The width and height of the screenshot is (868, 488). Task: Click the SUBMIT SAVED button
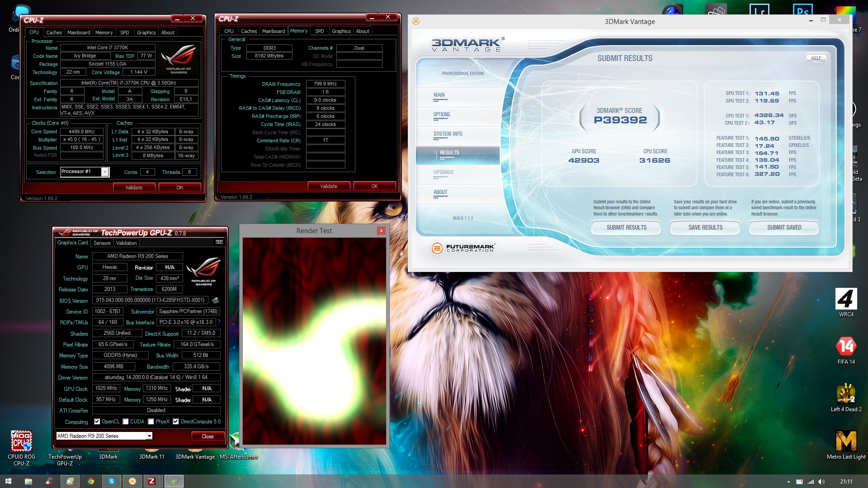784,227
